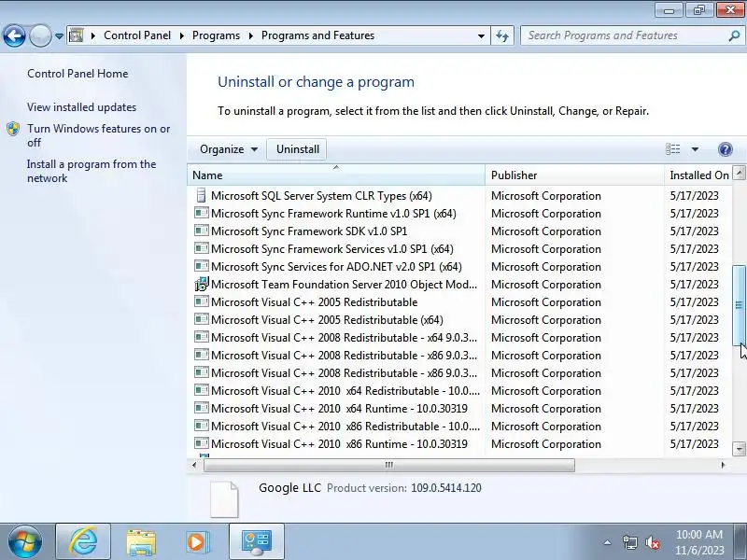Click the search magnifier icon
The image size is (747, 560).
coord(734,35)
